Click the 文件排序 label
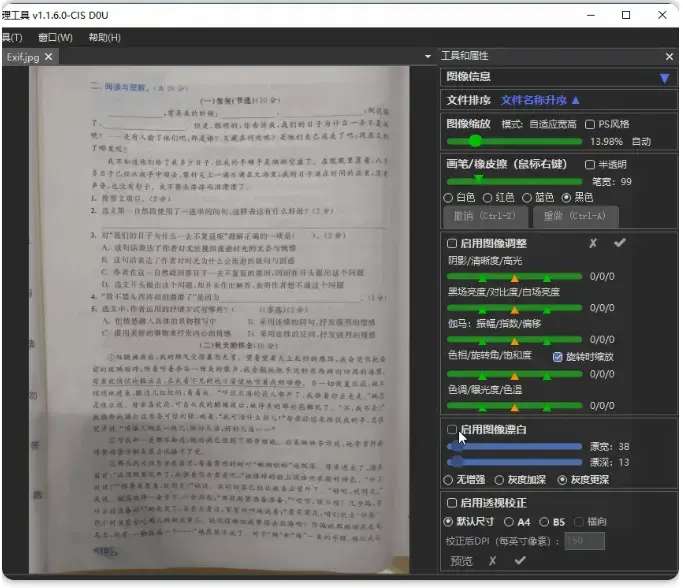Viewport: 683px width, 588px height. [468, 101]
